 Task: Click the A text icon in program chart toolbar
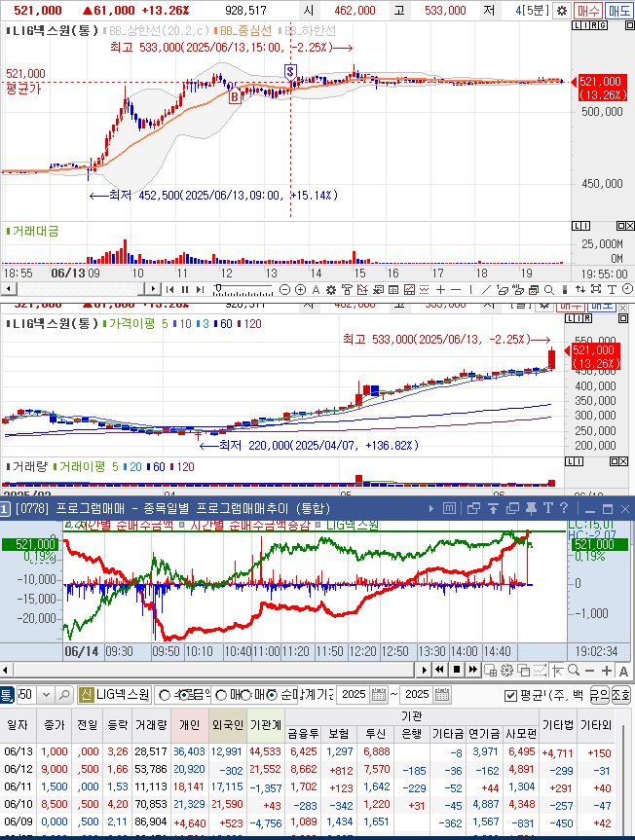[623, 671]
